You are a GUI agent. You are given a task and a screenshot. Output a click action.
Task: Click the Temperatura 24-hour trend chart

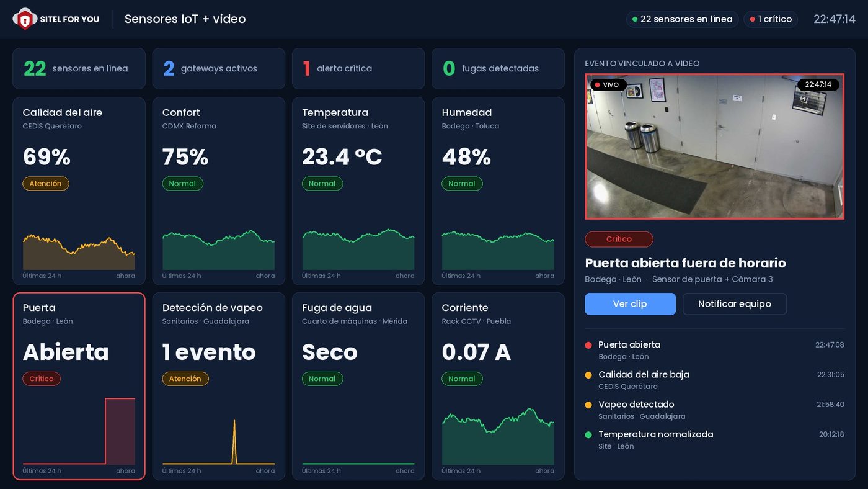[358, 249]
